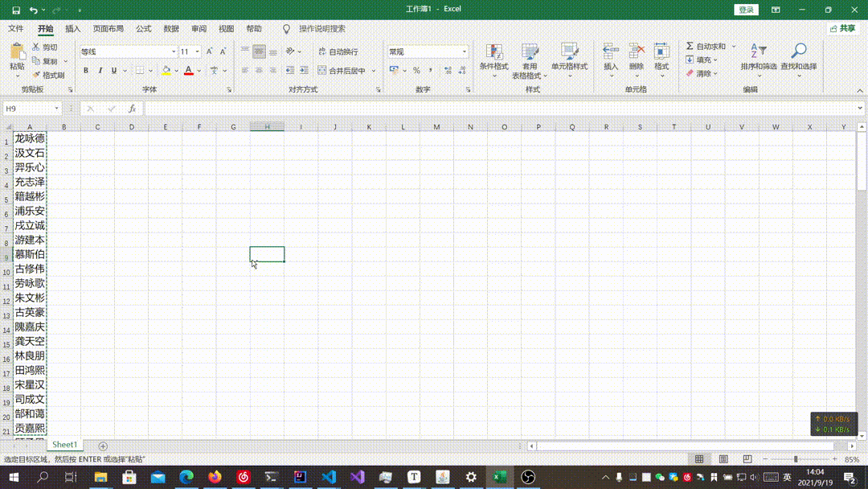Switch to Page Break Preview view
This screenshot has width=868, height=489.
(747, 459)
